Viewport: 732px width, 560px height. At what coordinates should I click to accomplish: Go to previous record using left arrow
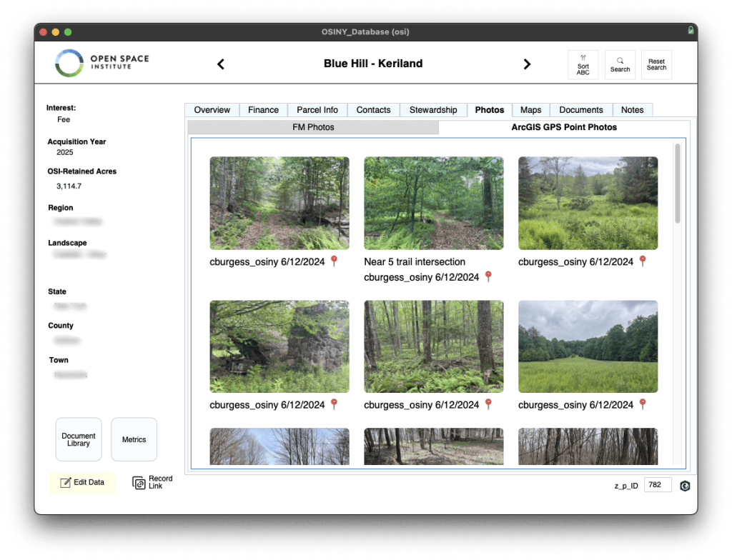[221, 64]
